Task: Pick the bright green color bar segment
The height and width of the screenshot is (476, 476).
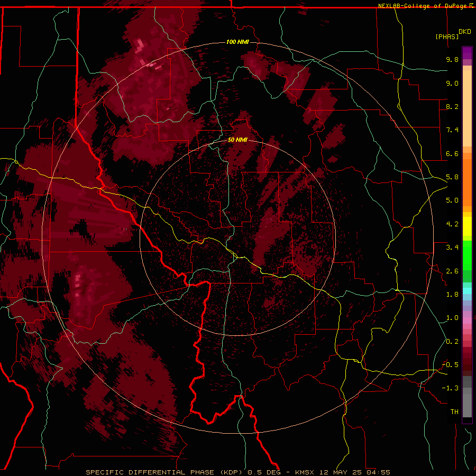Action: pyautogui.click(x=467, y=255)
